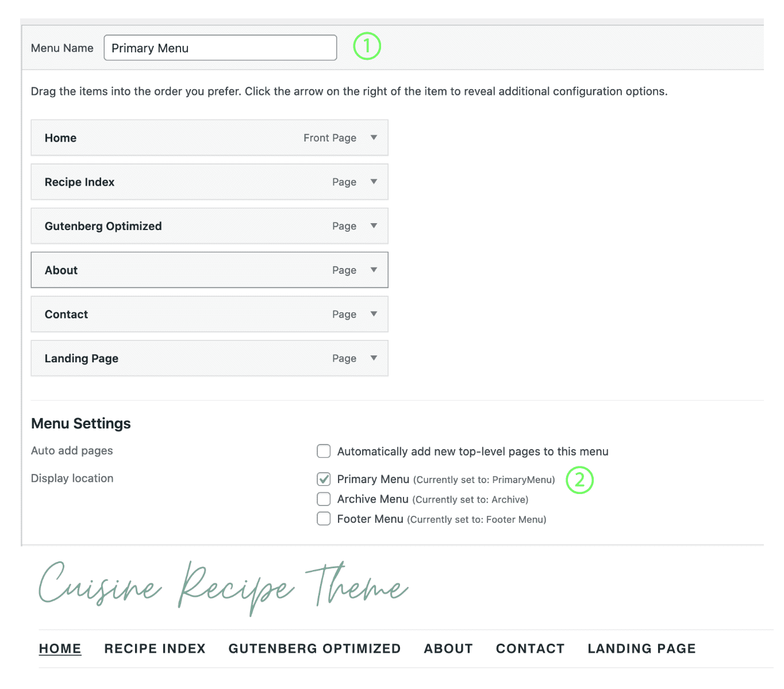Uncheck the Primary Menu display location

tap(324, 479)
